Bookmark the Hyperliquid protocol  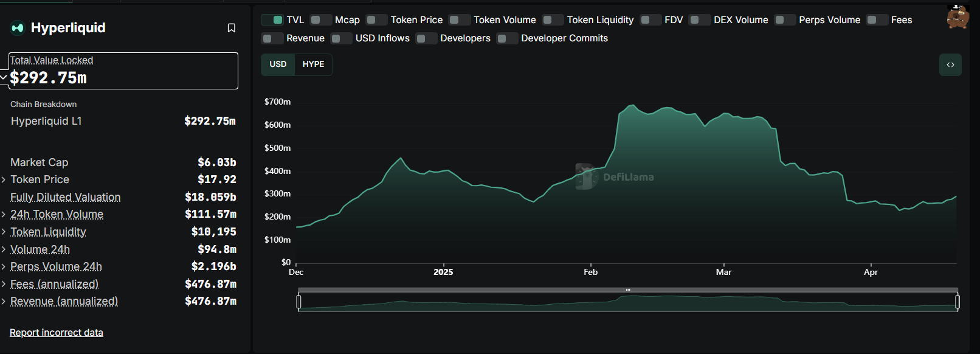232,28
